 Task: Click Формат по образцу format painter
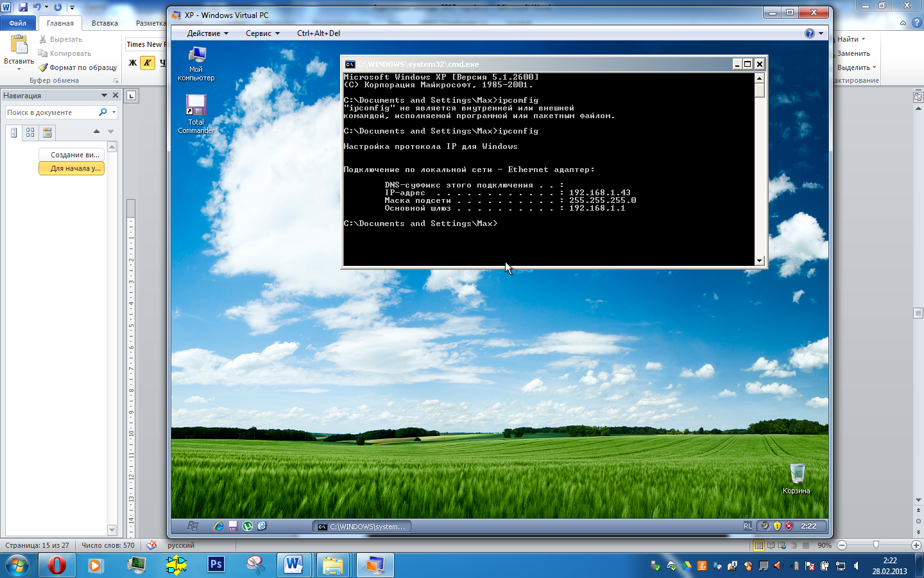pos(78,67)
